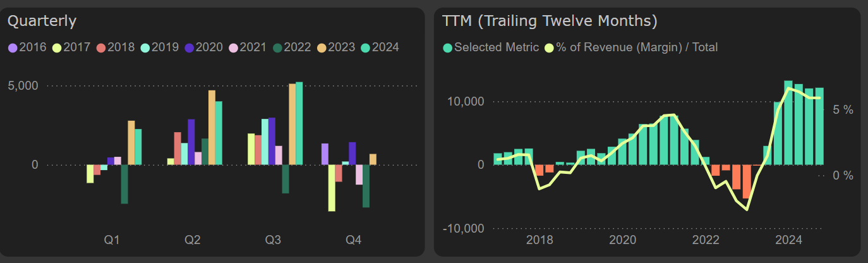Click the 2024 legend entry

380,47
